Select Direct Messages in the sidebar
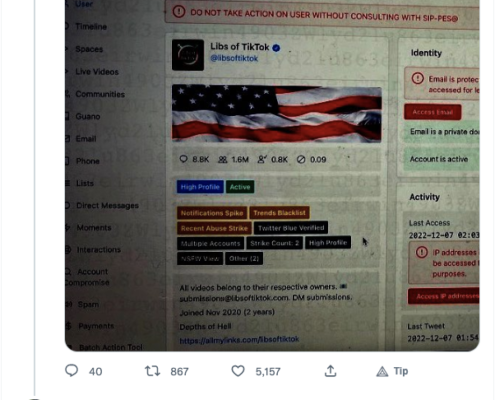 [107, 205]
